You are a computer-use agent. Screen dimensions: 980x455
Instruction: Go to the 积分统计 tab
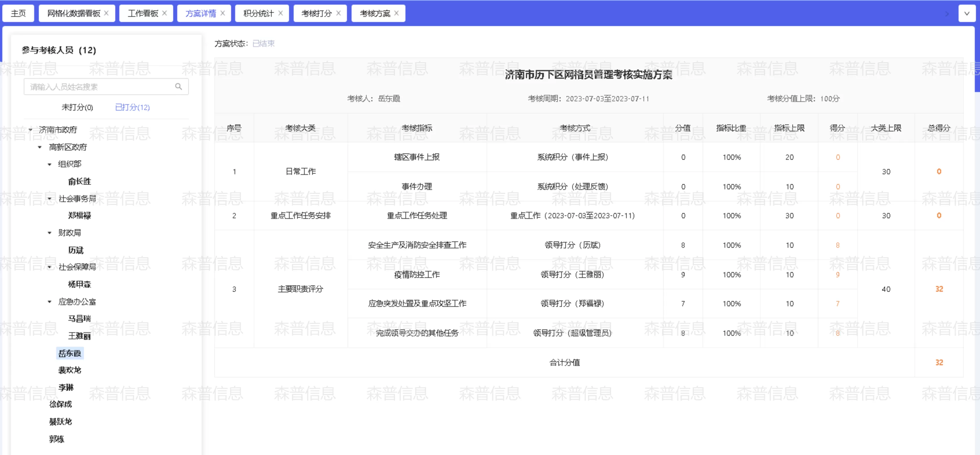point(258,13)
